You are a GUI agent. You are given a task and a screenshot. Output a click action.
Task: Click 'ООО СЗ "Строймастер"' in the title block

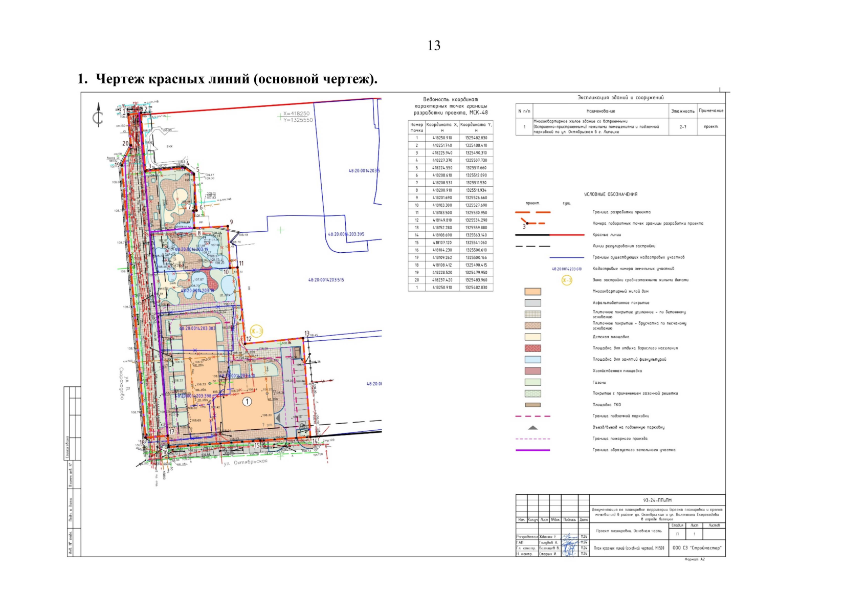point(697,548)
